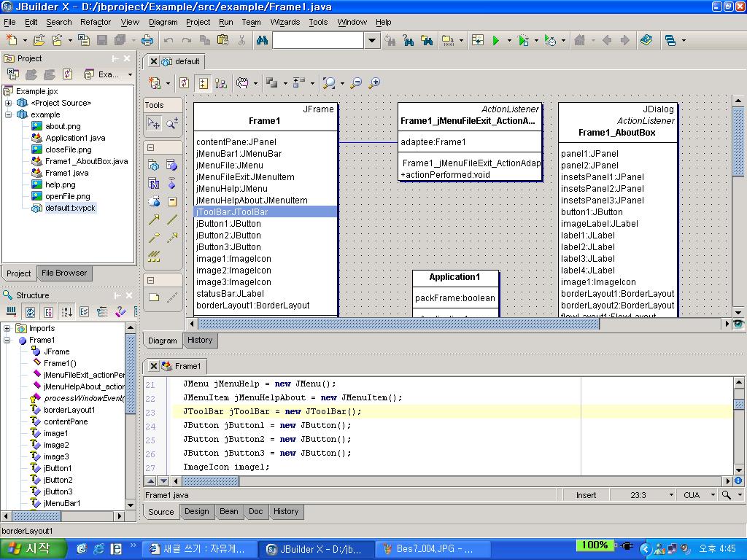Image resolution: width=747 pixels, height=560 pixels.
Task: Click the Paste clipboard icon
Action: pyautogui.click(x=222, y=41)
